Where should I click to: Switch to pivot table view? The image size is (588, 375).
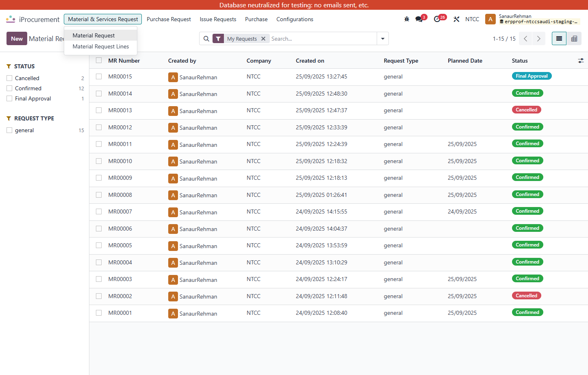(574, 39)
